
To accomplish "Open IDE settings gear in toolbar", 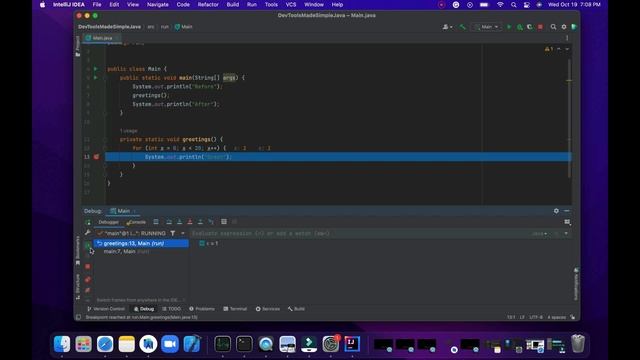I will [x=564, y=27].
